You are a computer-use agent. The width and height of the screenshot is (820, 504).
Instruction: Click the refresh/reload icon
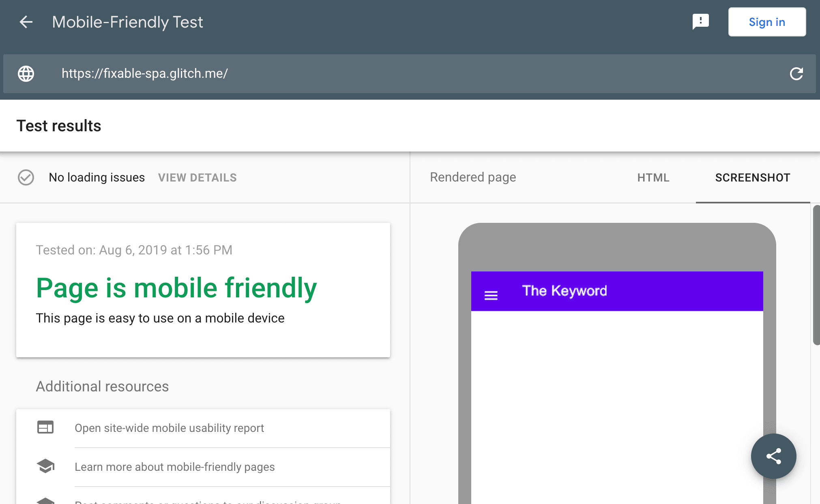pyautogui.click(x=796, y=73)
